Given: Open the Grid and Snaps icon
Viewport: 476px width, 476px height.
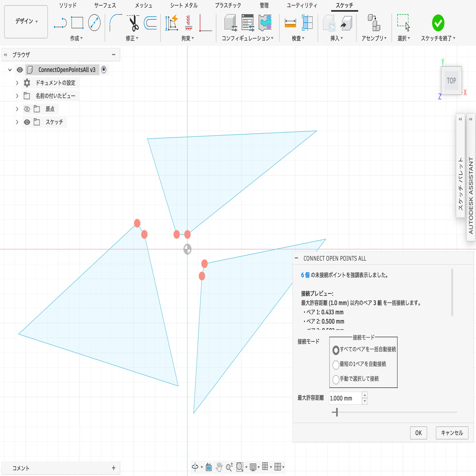Looking at the screenshot, I should pyautogui.click(x=265, y=467).
